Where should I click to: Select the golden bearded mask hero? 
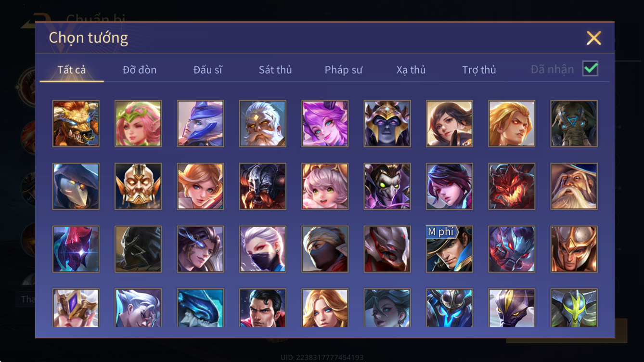point(138,186)
